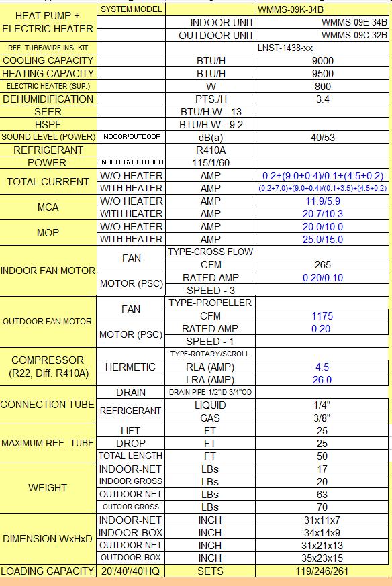Select the 115/1/60 power cell
Viewport: 392px width, 586px height.
coord(211,163)
